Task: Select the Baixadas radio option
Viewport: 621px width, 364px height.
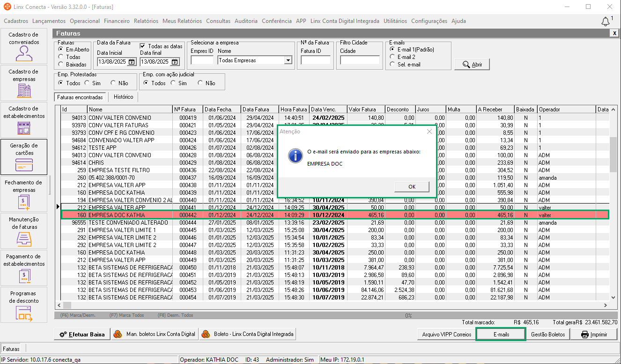Action: coord(60,65)
